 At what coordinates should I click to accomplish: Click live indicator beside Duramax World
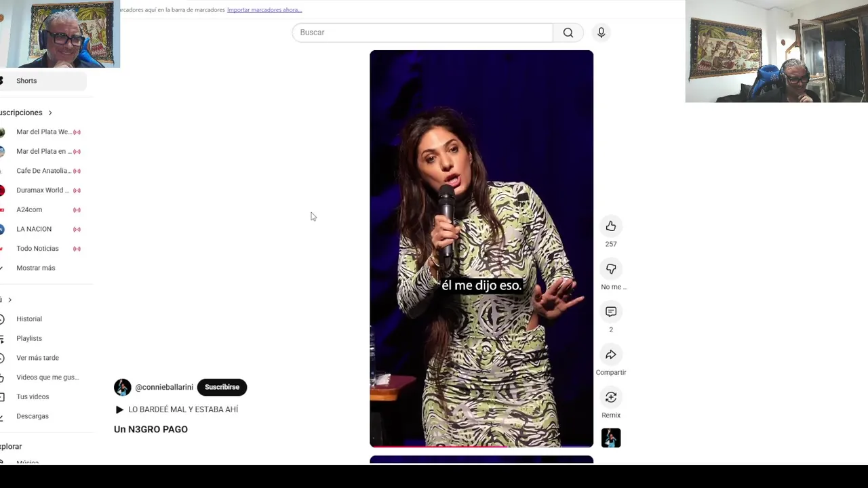pos(77,190)
